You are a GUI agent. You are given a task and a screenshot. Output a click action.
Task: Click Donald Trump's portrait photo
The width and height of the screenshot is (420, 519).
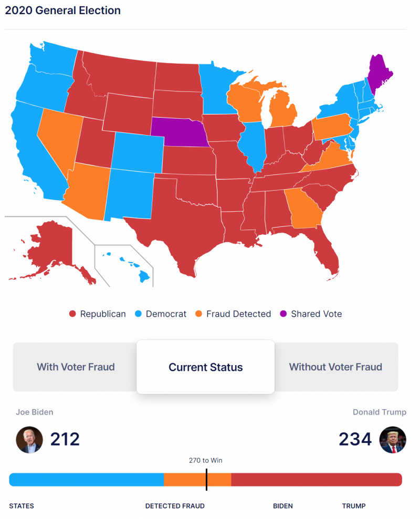(392, 440)
